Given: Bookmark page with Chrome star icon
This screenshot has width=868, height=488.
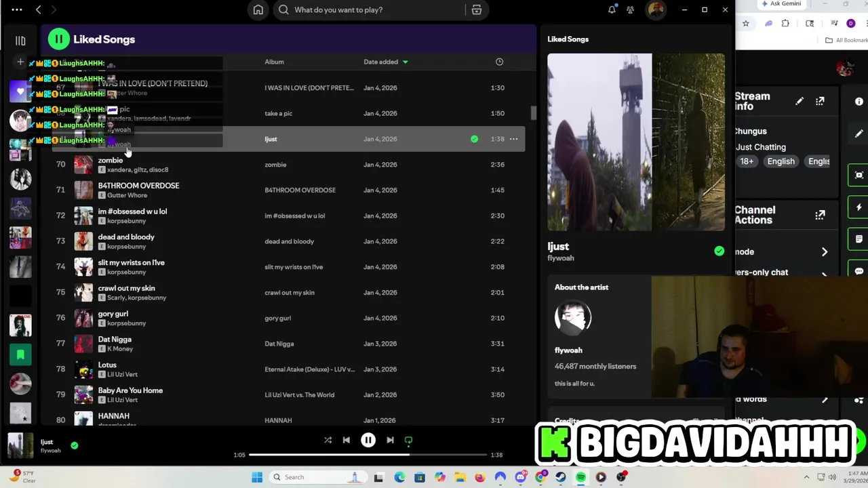Looking at the screenshot, I should [x=745, y=23].
